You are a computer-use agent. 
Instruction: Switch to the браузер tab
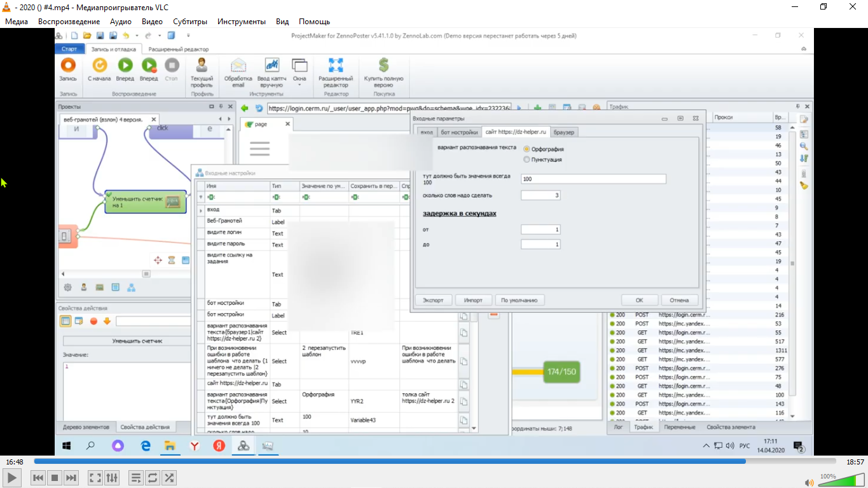point(563,132)
